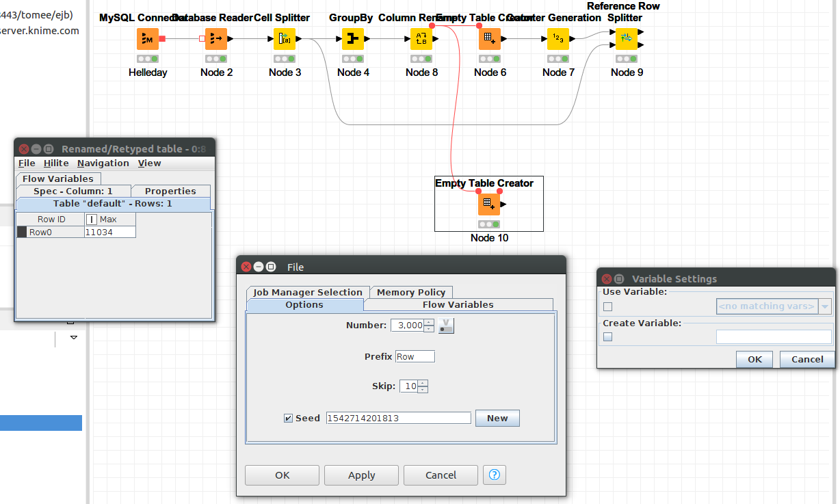The width and height of the screenshot is (840, 504).
Task: Select the Column Rename node Node 8
Action: 421,39
